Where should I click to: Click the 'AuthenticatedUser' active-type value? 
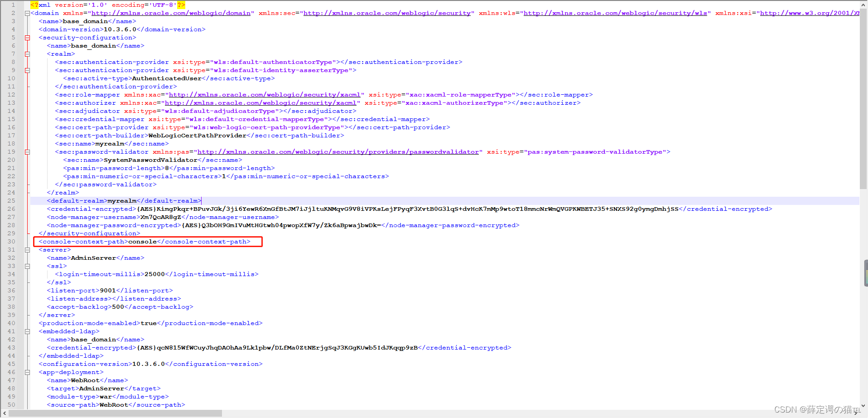pos(167,78)
